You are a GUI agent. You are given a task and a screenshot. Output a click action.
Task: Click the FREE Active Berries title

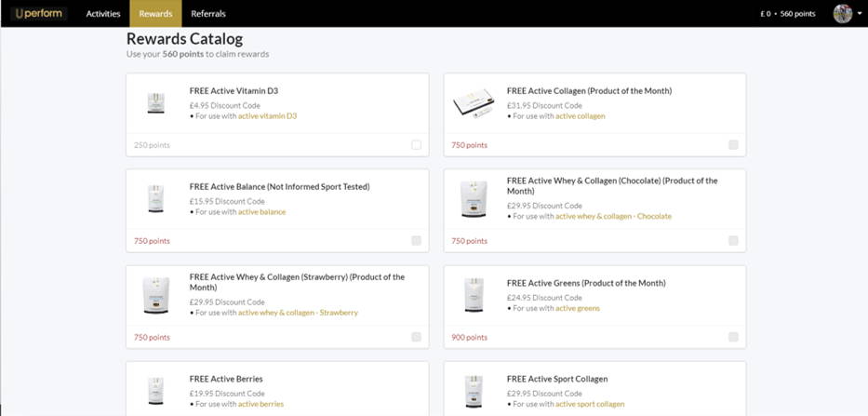(x=226, y=379)
